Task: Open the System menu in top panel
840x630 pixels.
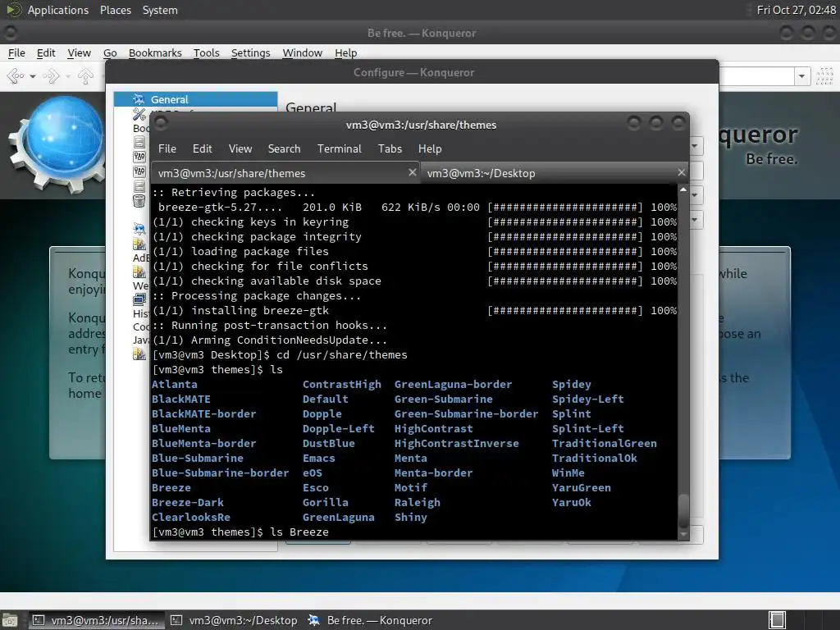Action: pos(160,10)
